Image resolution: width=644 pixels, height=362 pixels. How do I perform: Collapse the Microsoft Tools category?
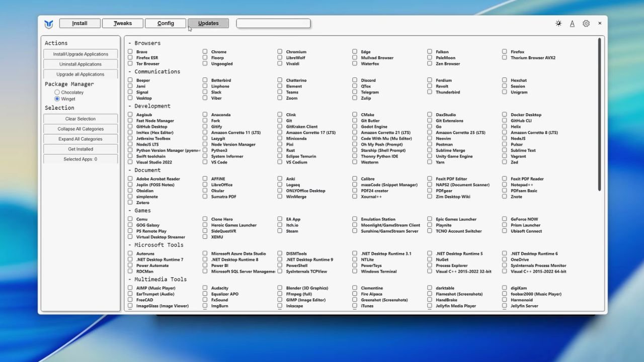click(x=129, y=244)
